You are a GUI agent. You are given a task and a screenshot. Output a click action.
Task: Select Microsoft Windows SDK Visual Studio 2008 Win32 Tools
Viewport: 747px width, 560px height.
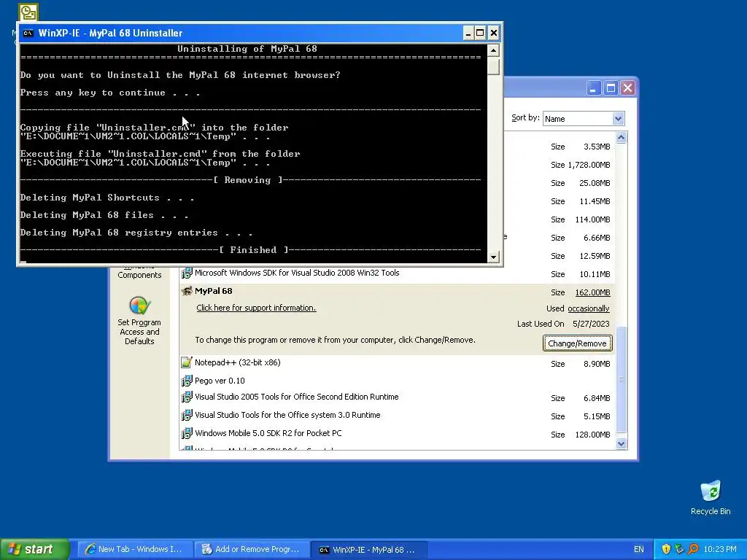click(297, 273)
